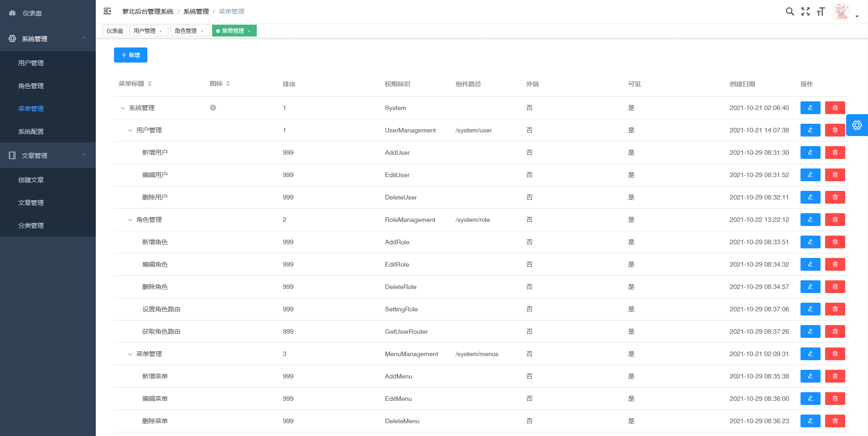Edit the 角色管理 row
The height and width of the screenshot is (436, 868).
point(810,220)
